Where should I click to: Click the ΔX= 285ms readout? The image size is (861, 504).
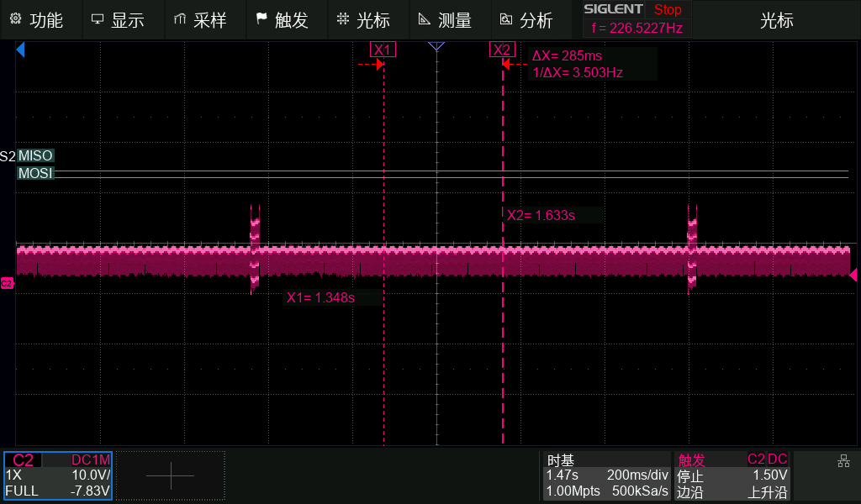click(x=567, y=56)
